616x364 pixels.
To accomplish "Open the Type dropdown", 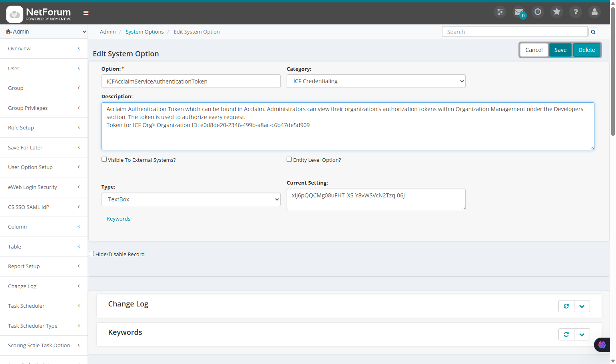I will 191,199.
